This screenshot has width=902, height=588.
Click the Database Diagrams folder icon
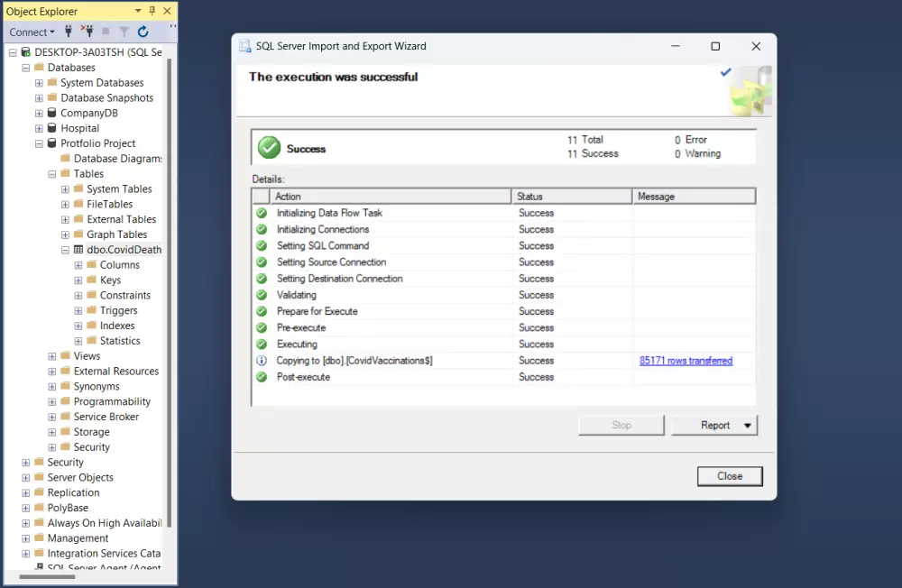pos(65,158)
